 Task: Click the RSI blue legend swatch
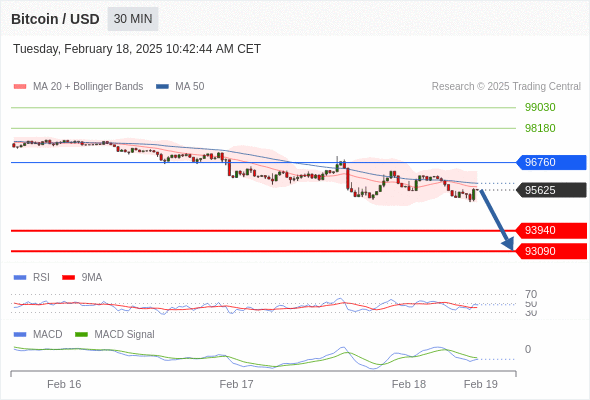point(20,278)
